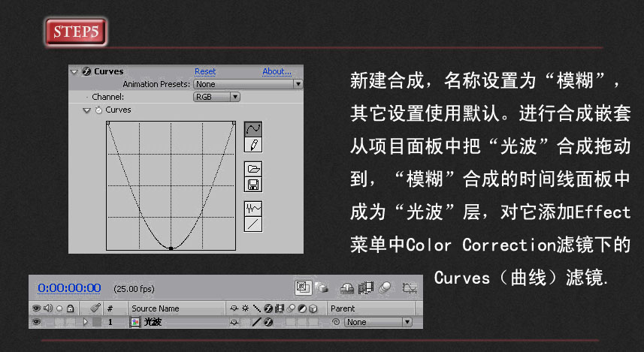The image size is (644, 352).
Task: Hide the 光波 layer with eye toggle
Action: click(x=36, y=322)
